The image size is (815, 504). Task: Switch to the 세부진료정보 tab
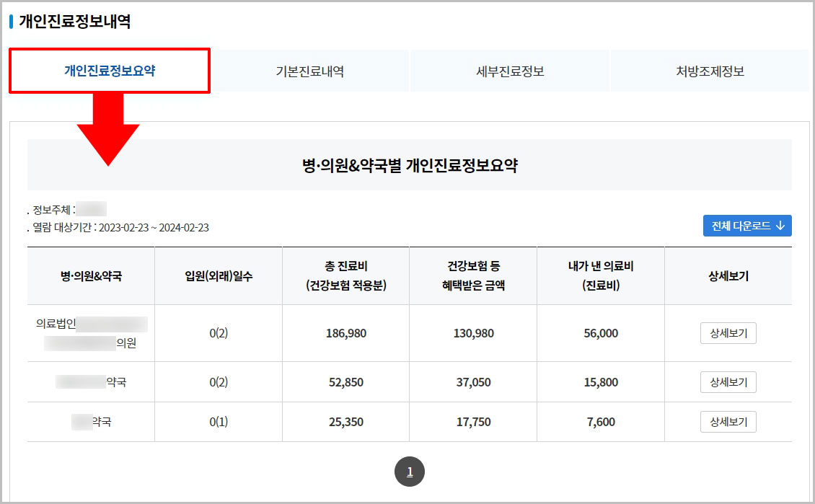(x=508, y=70)
